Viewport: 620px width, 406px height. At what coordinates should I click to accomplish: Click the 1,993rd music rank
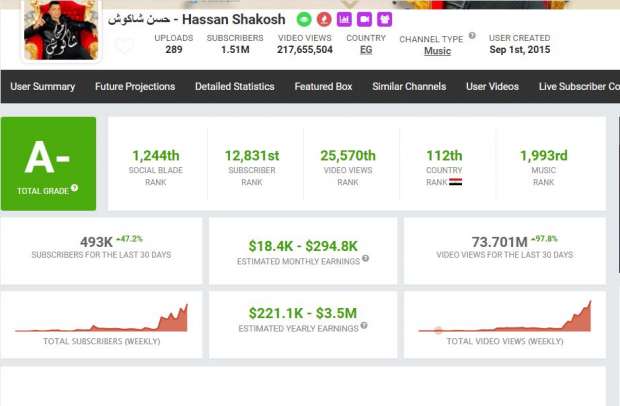[x=544, y=156]
